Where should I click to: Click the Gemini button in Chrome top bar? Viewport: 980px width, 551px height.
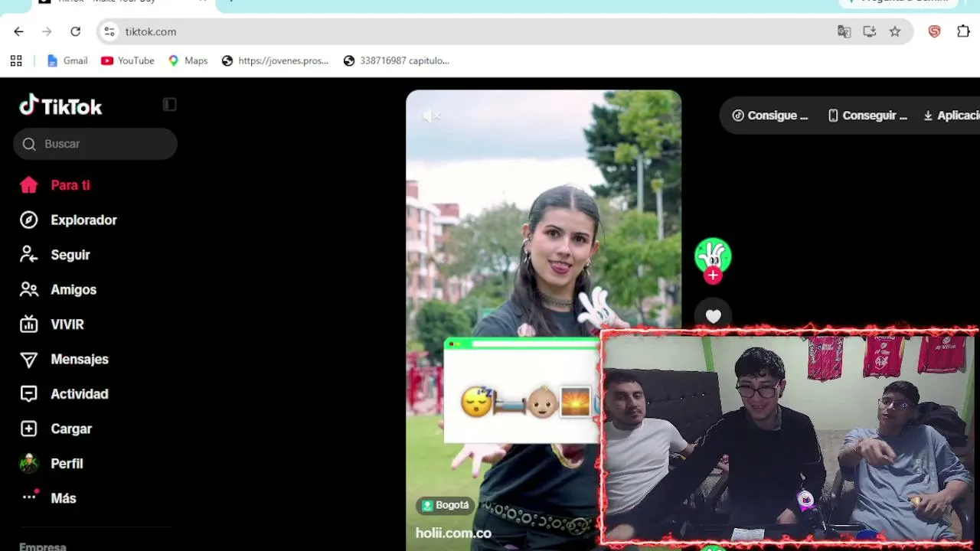click(898, 2)
